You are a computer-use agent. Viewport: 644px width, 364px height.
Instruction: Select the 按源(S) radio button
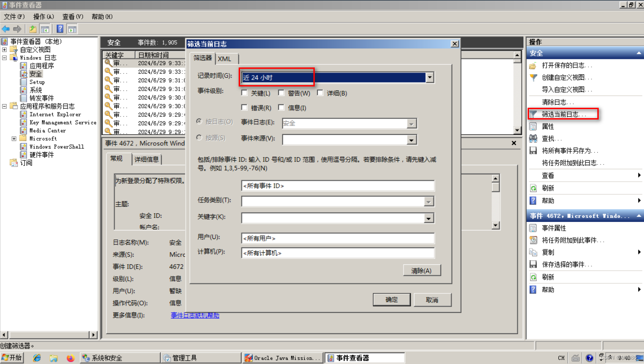199,137
